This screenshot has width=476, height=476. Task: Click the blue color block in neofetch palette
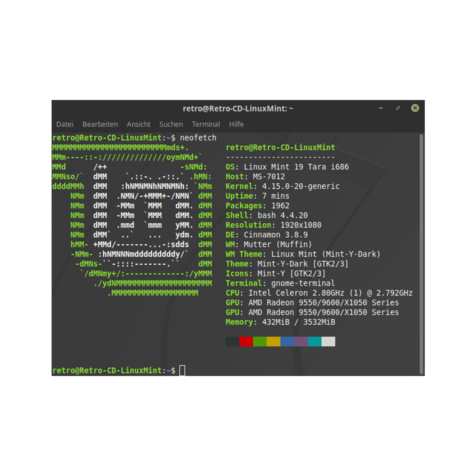pyautogui.click(x=287, y=342)
